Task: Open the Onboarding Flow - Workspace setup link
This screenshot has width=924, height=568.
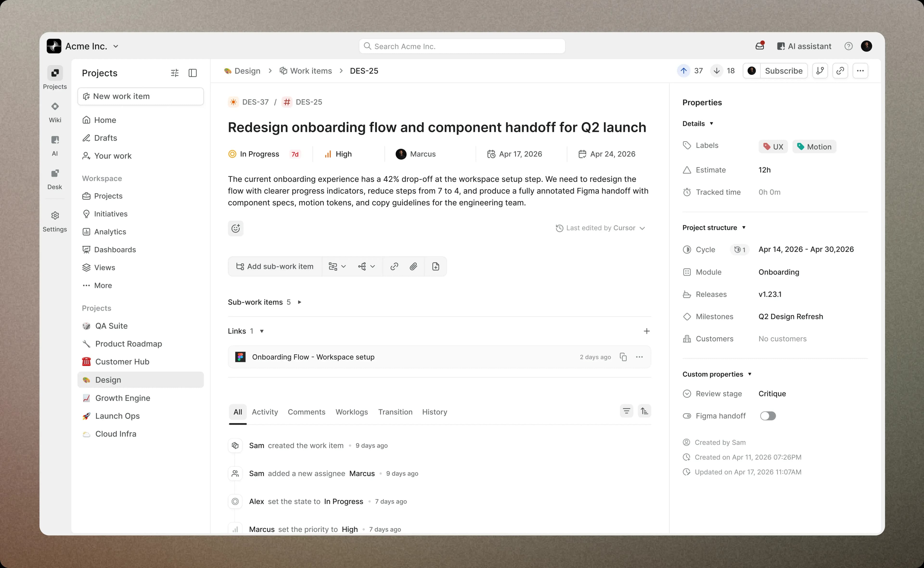Action: point(313,357)
